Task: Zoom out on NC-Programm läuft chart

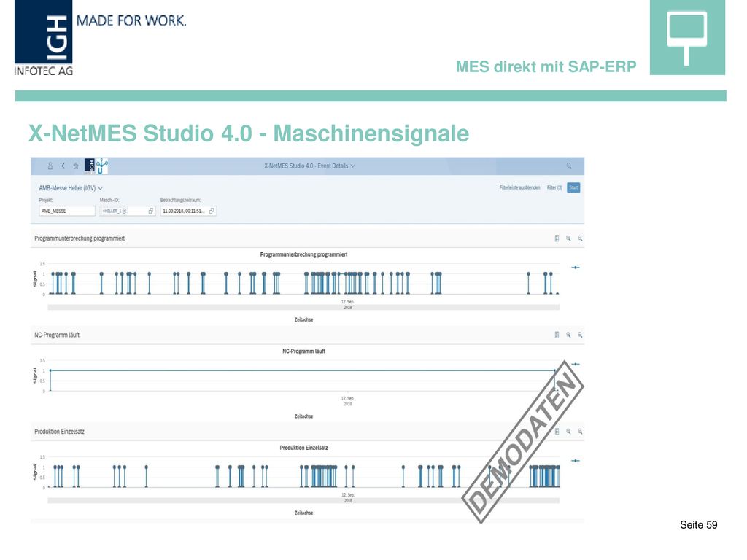Action: pos(580,335)
